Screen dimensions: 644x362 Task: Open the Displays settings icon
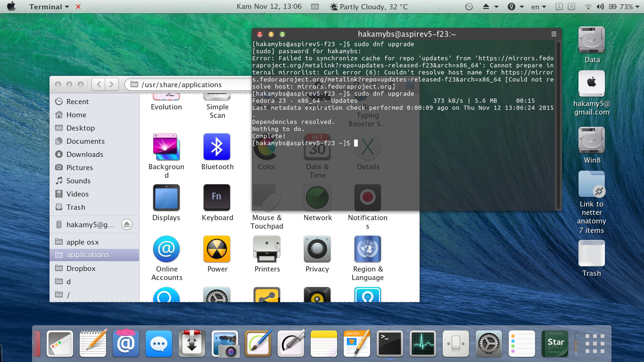click(x=166, y=197)
